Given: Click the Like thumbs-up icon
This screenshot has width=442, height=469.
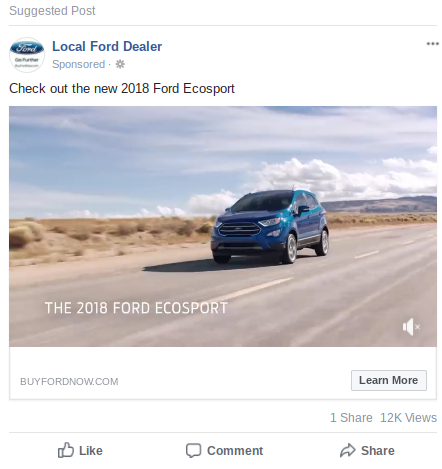Looking at the screenshot, I should click(x=66, y=450).
